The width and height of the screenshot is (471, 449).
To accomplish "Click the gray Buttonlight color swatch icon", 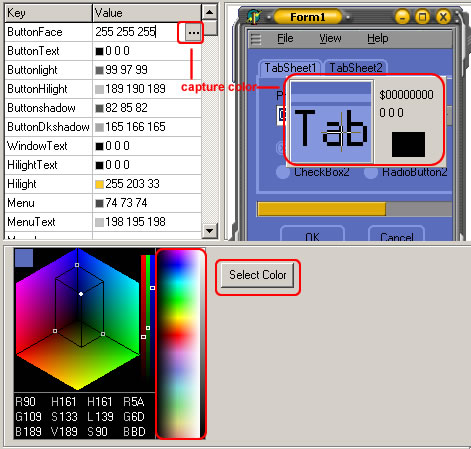I will tap(99, 70).
